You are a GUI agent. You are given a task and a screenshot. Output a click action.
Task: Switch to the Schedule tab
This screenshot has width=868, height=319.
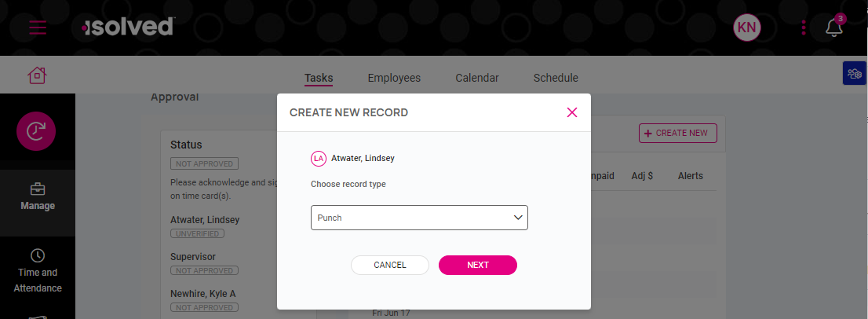pyautogui.click(x=556, y=78)
